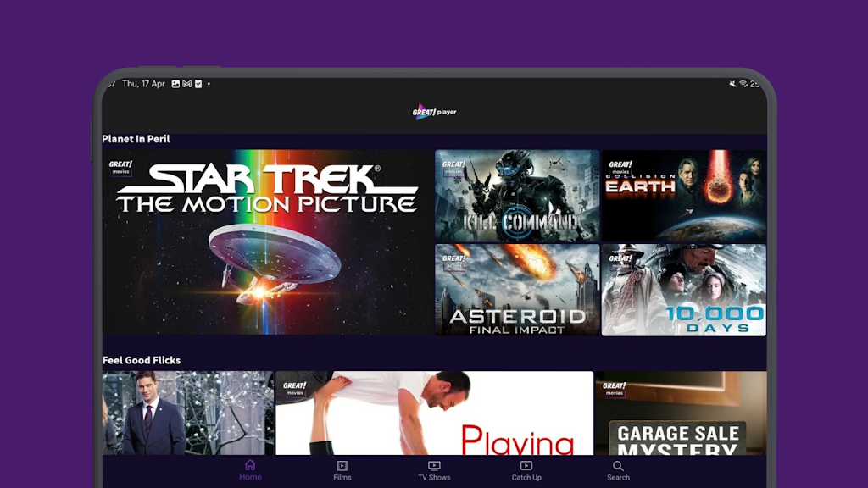
Task: Click the Feel Good Flicks heading
Action: pos(142,360)
